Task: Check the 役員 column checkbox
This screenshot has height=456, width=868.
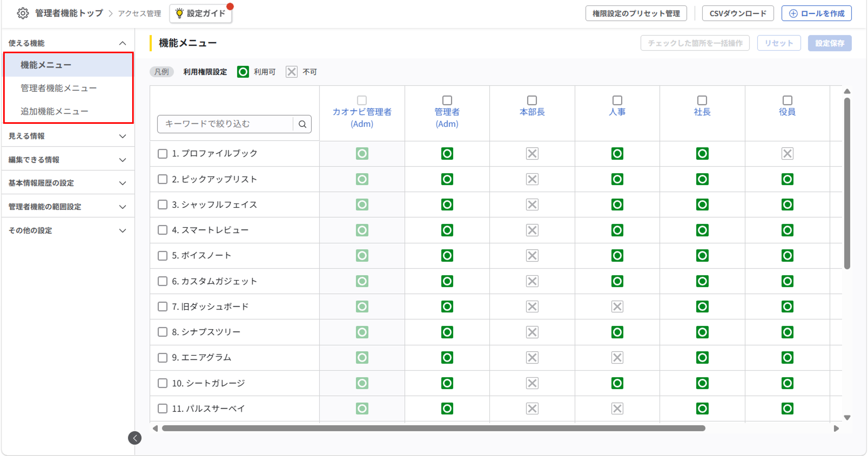Action: pyautogui.click(x=787, y=100)
